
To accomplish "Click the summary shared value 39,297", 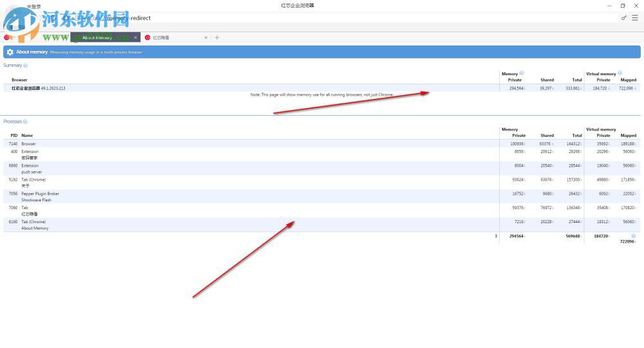I will 546,88.
